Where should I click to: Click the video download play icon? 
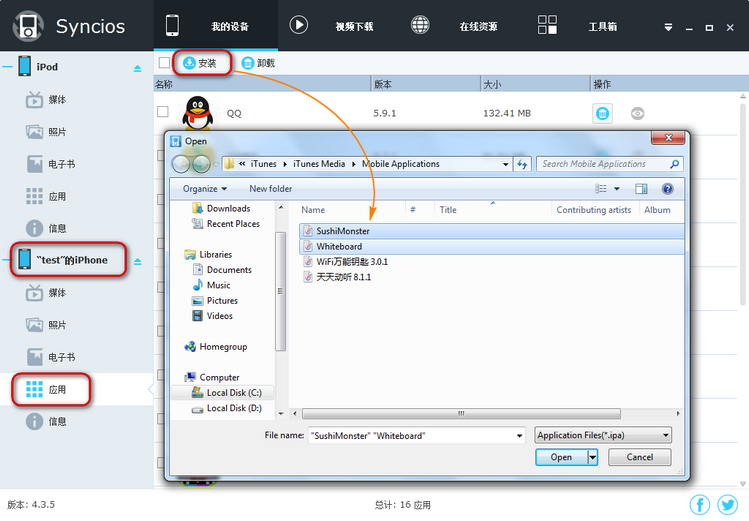click(299, 25)
